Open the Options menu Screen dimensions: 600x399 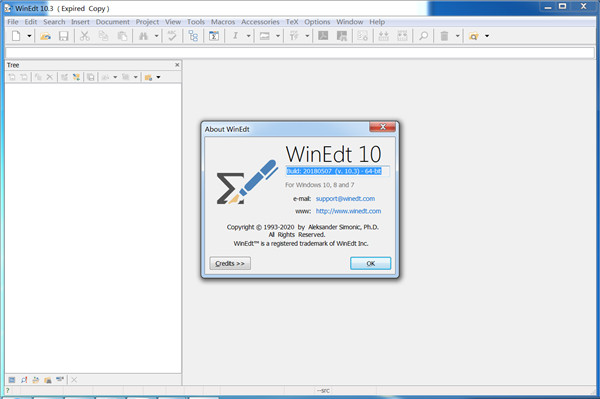point(317,22)
